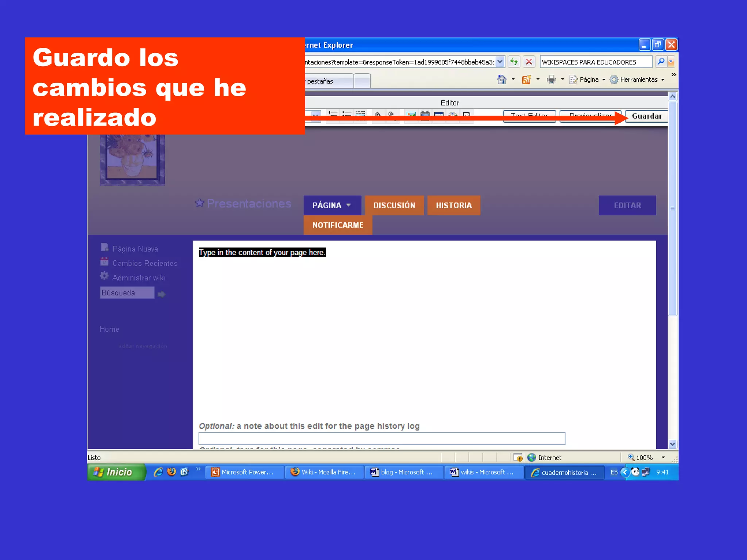Click the page scrollbar up arrow
This screenshot has width=747, height=560.
(673, 97)
